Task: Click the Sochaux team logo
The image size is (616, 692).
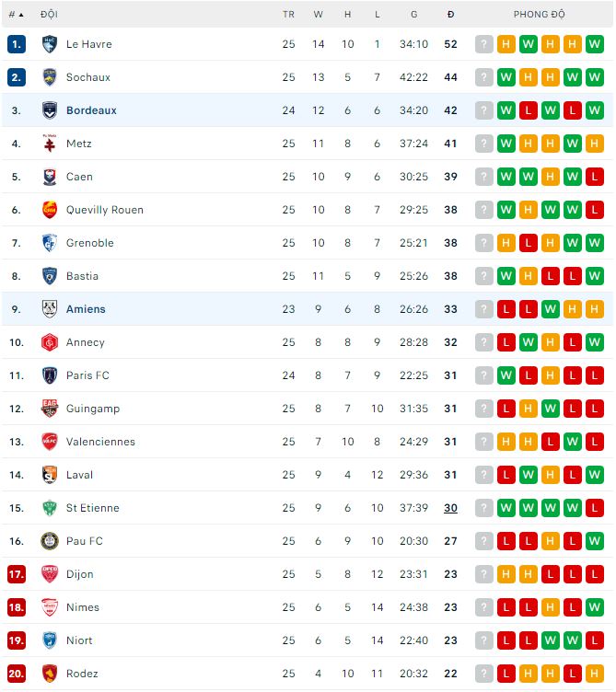Action: [x=50, y=77]
